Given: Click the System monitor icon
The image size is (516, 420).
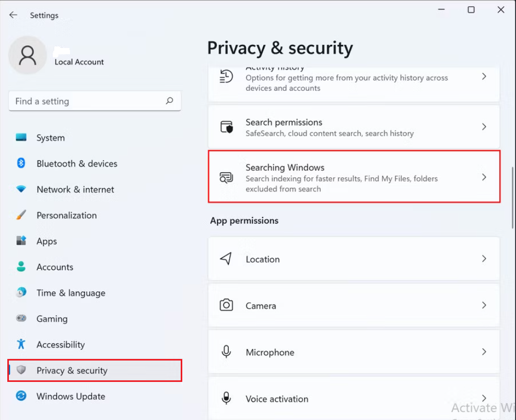Looking at the screenshot, I should [x=21, y=137].
